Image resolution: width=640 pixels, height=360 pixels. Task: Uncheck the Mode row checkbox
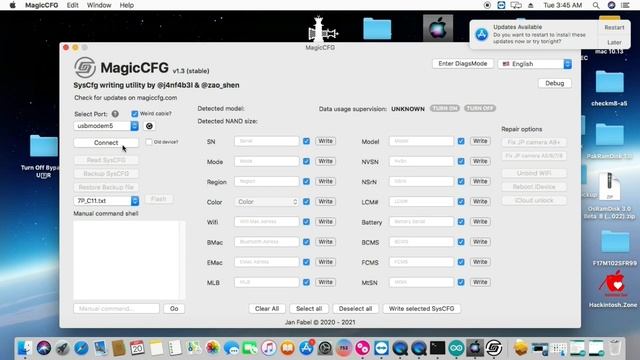(x=306, y=161)
